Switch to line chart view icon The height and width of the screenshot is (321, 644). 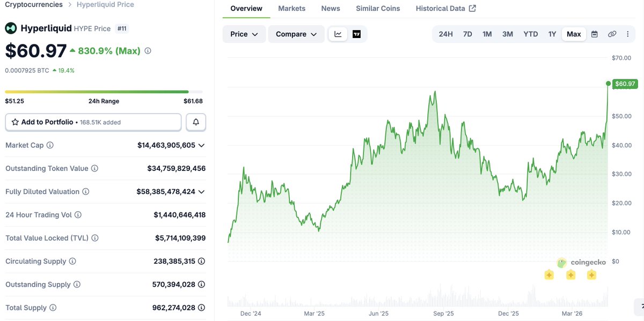[x=338, y=34]
